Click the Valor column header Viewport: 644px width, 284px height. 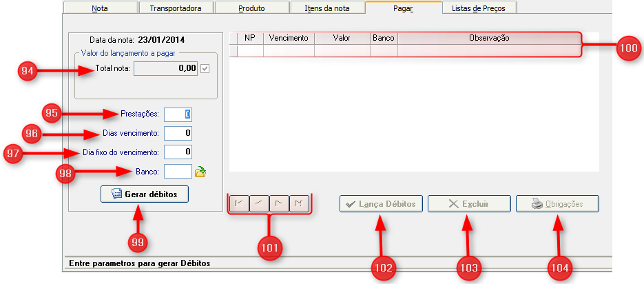coord(342,38)
